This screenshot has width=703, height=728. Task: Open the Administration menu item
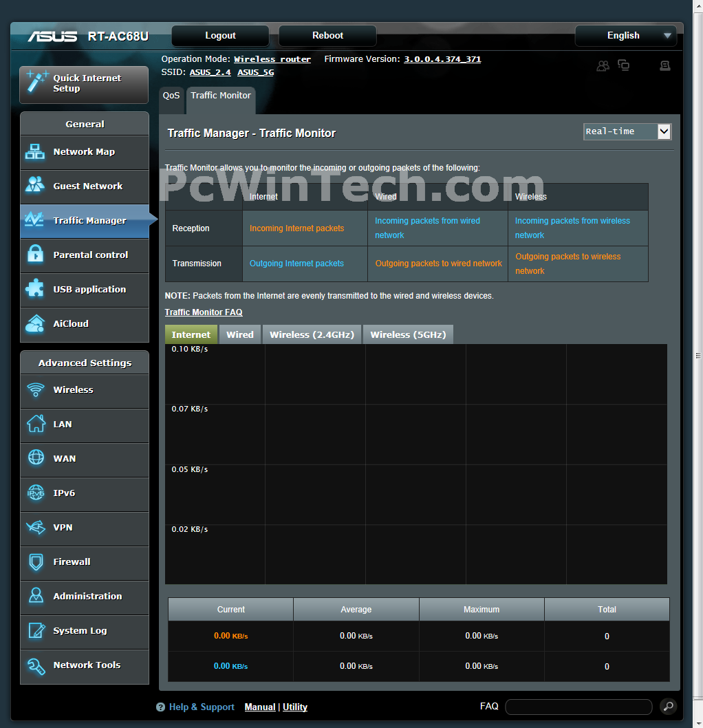85,597
